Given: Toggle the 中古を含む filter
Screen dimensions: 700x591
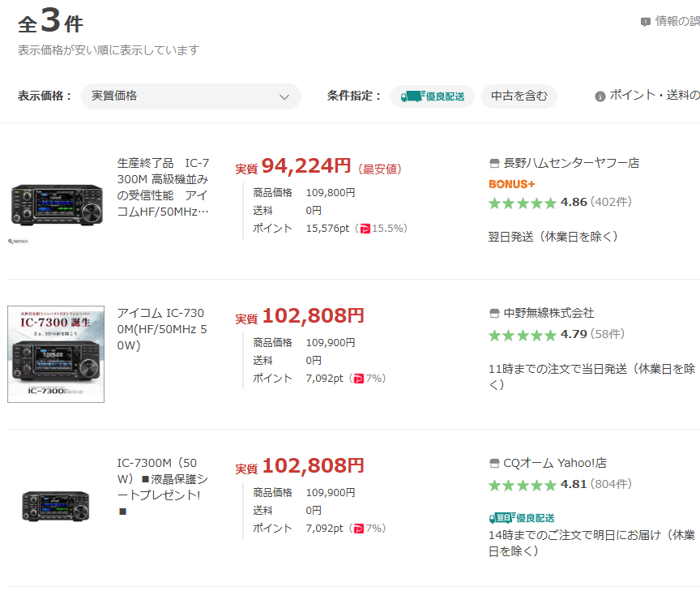Looking at the screenshot, I should [519, 96].
